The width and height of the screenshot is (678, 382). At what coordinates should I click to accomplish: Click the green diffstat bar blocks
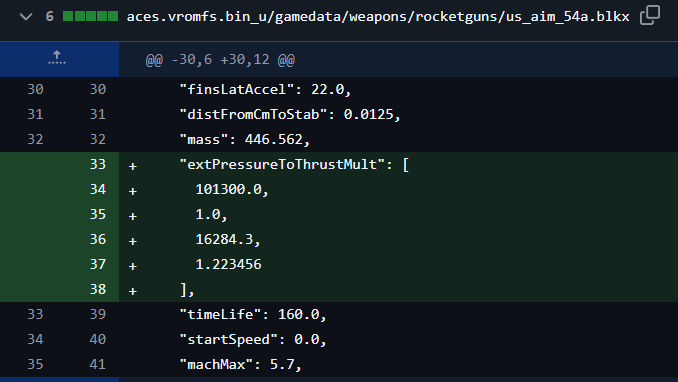tap(90, 16)
